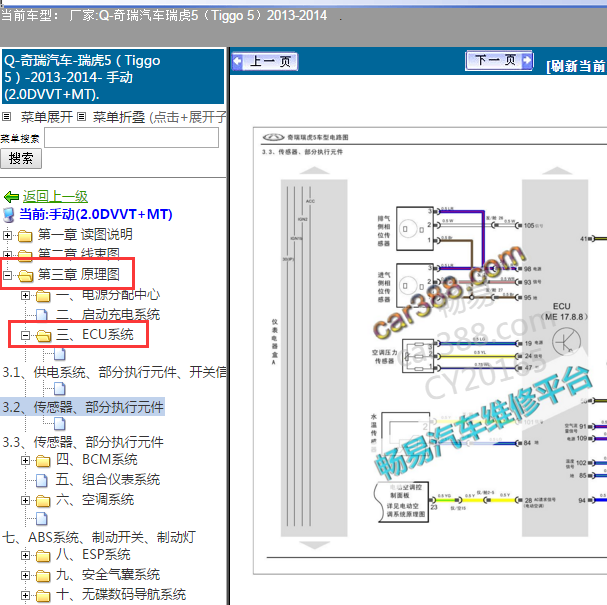Expand 一、电源分配中心 node
The image size is (607, 605).
[25, 296]
